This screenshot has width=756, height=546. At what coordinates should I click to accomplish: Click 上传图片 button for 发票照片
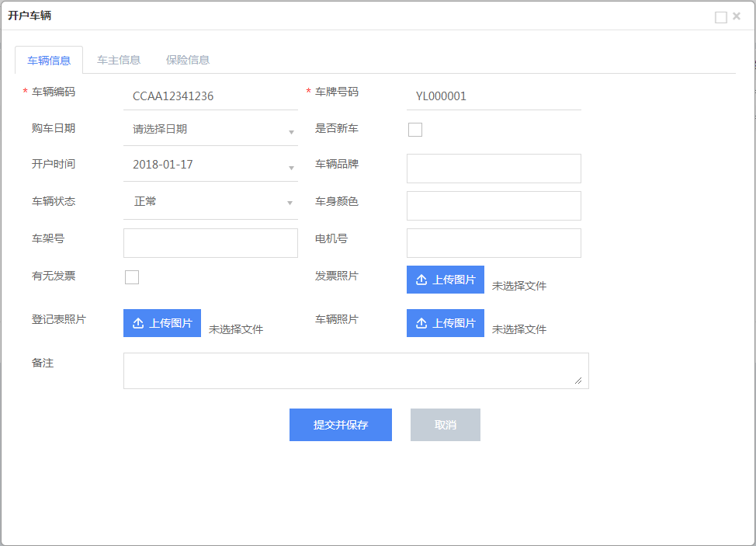(445, 280)
